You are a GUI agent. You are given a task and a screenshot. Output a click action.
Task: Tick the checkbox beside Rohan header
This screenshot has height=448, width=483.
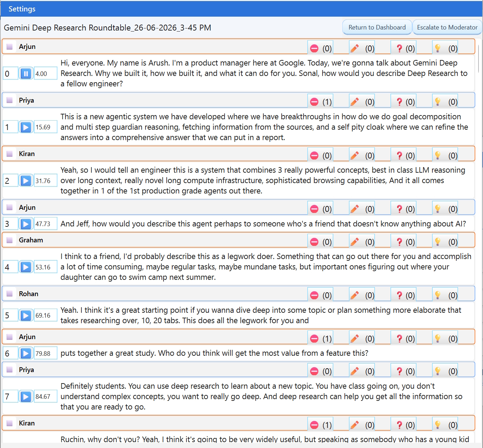pyautogui.click(x=10, y=294)
